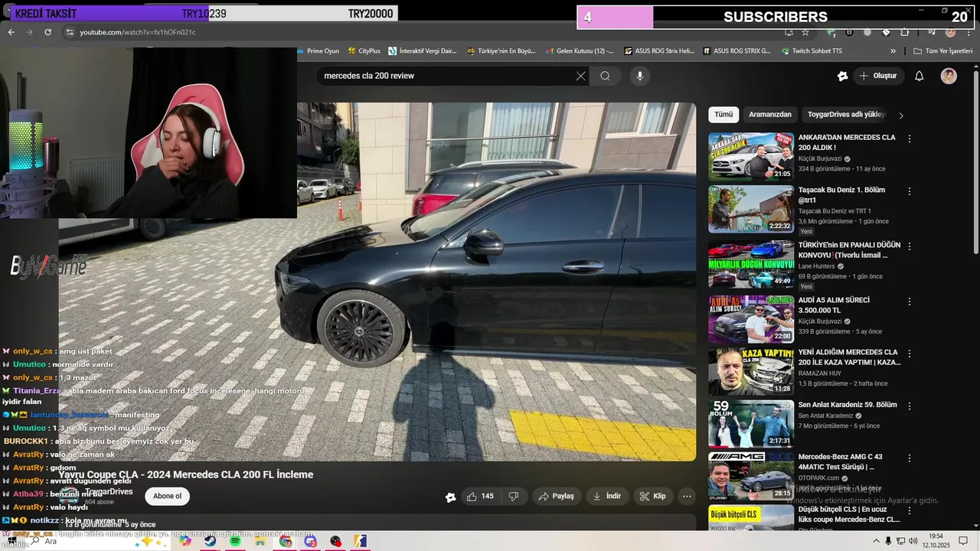Open the İnteraktif Vergi Dair... bookmark

(x=423, y=51)
